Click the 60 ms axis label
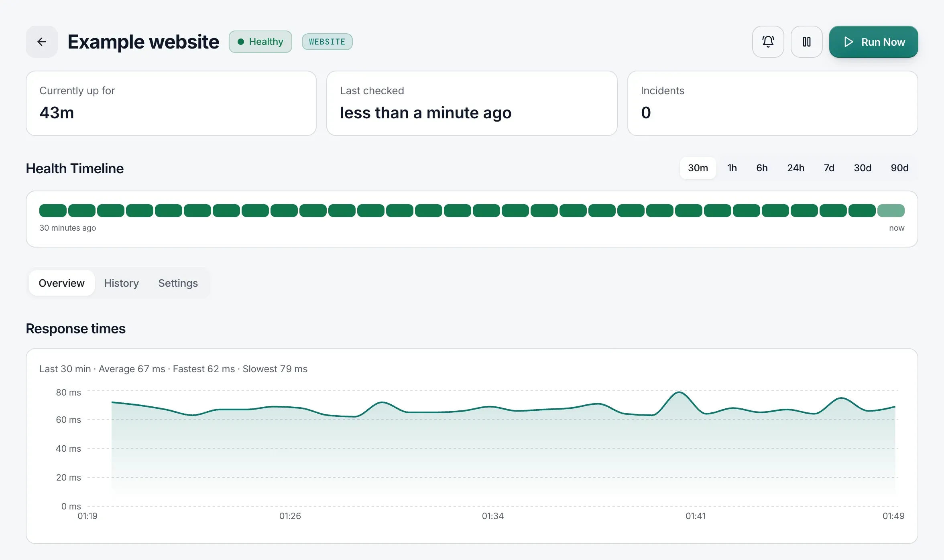The image size is (944, 560). (x=68, y=420)
